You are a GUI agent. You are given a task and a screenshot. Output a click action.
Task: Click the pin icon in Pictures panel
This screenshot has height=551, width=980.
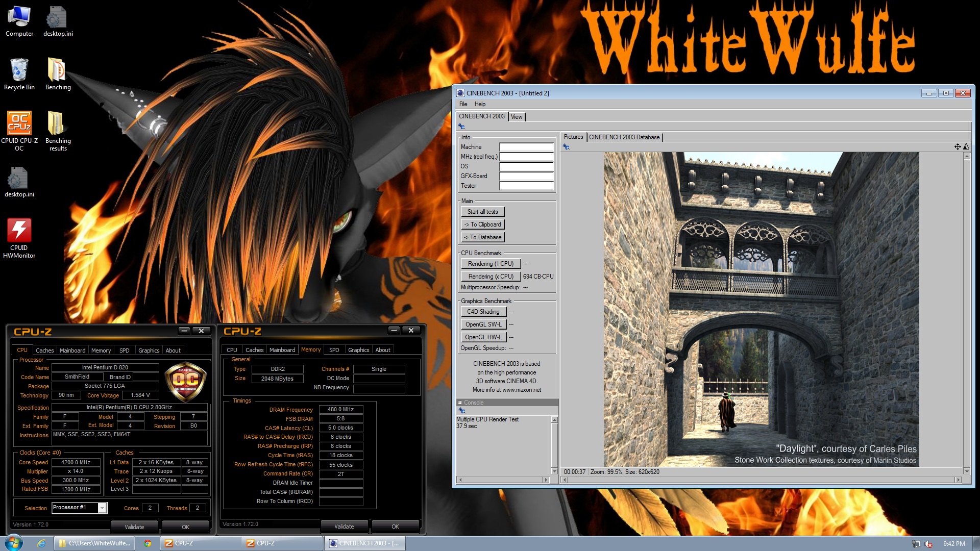(x=566, y=147)
